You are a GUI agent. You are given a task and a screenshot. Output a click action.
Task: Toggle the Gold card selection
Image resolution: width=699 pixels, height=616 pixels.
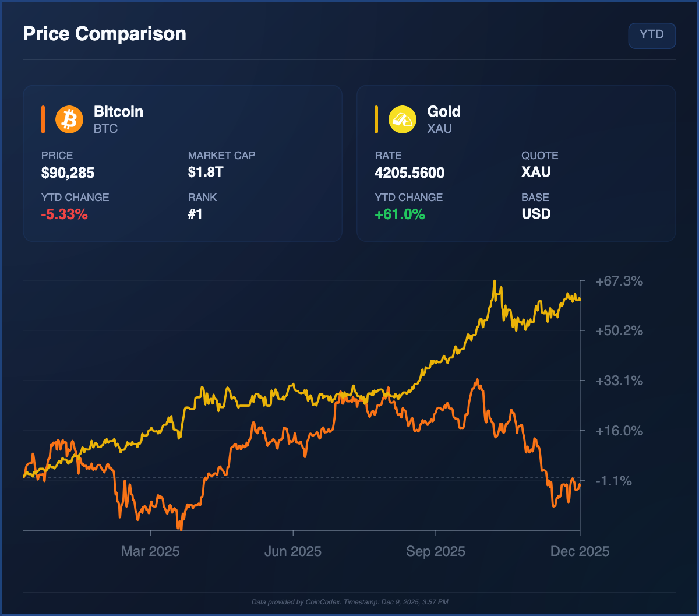(x=516, y=163)
